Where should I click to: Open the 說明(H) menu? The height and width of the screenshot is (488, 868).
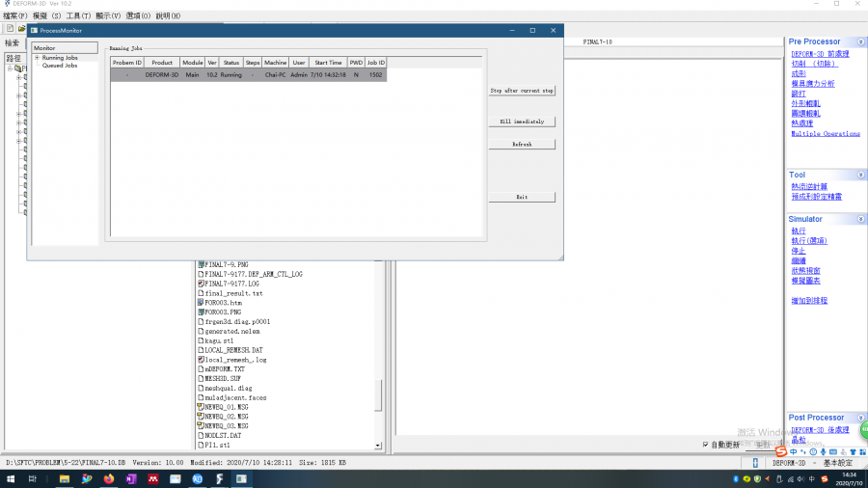click(168, 16)
